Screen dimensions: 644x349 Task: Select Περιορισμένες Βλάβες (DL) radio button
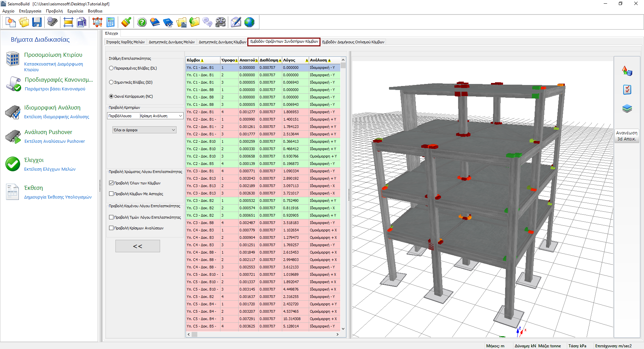(x=111, y=68)
